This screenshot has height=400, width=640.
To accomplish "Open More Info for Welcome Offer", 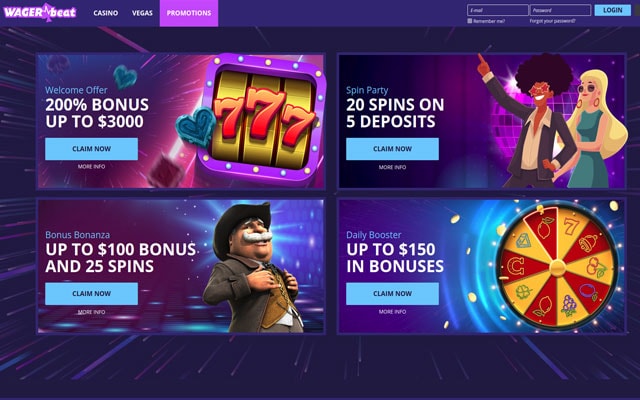I will [x=91, y=167].
